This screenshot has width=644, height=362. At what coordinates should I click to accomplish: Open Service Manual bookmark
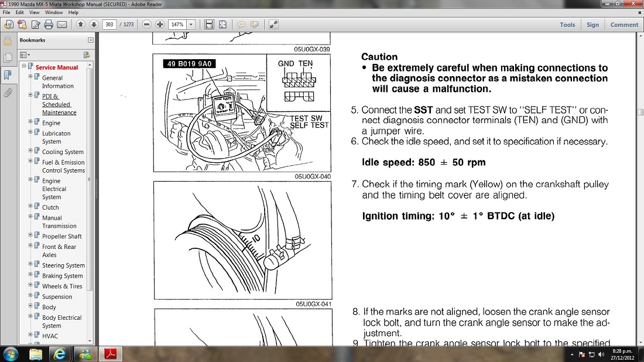[x=57, y=67]
